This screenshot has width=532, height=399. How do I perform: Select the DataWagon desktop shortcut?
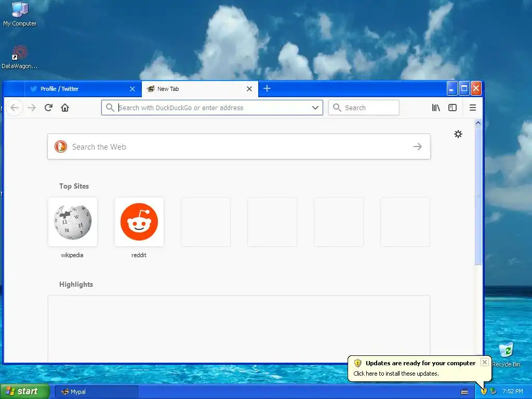click(x=19, y=57)
